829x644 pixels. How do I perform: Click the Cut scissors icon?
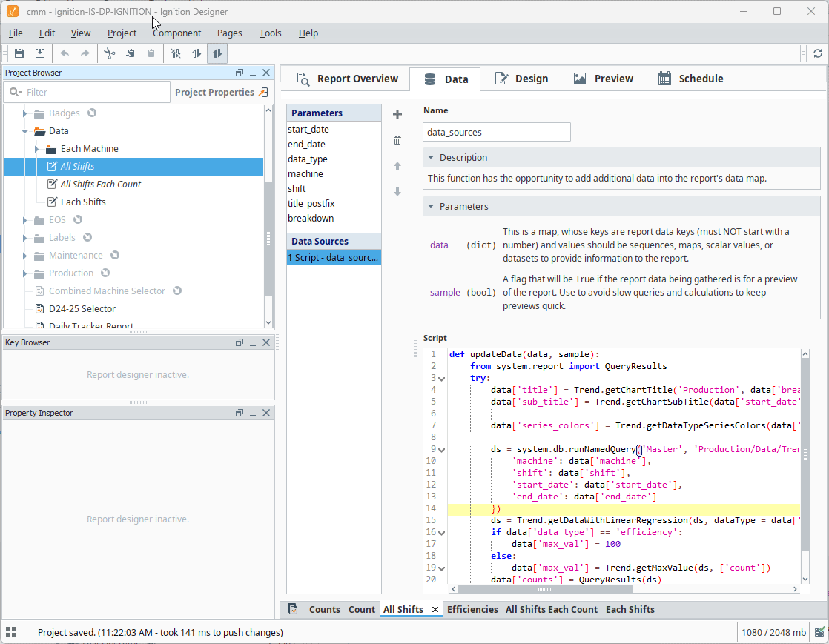pyautogui.click(x=110, y=53)
